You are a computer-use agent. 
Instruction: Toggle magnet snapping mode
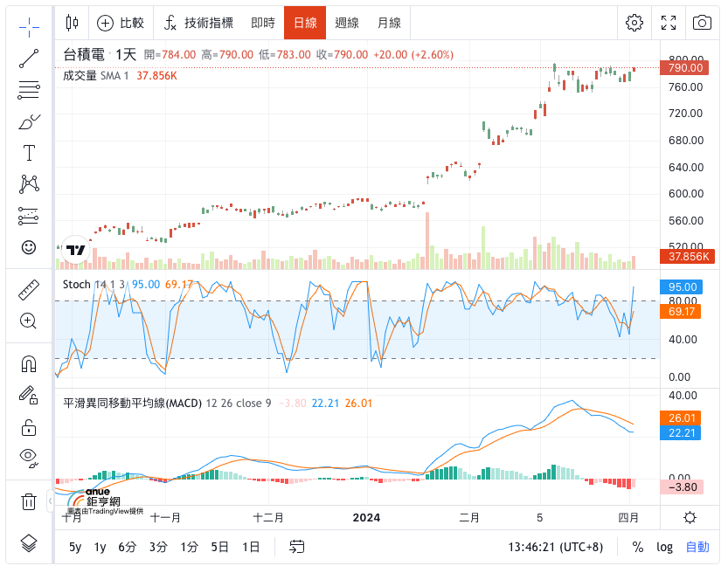pos(29,364)
